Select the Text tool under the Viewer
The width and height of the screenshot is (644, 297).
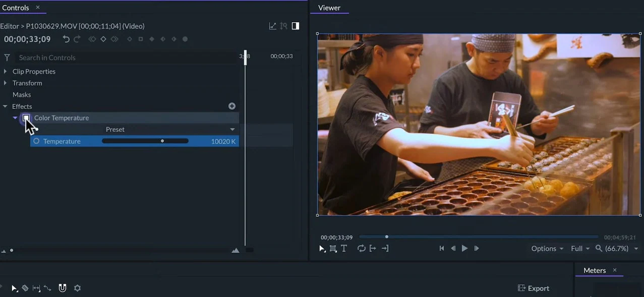[344, 248]
